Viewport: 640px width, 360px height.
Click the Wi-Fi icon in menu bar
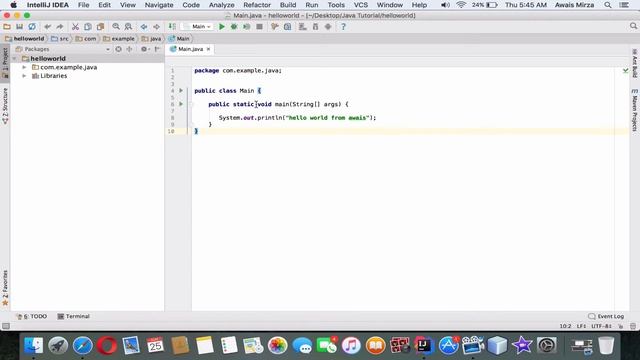pos(461,5)
